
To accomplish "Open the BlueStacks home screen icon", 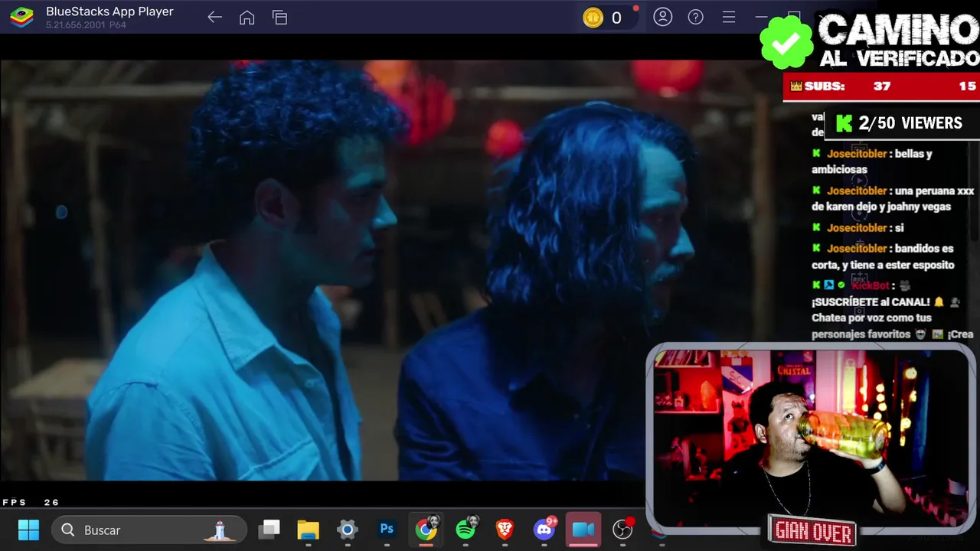I will click(x=247, y=17).
